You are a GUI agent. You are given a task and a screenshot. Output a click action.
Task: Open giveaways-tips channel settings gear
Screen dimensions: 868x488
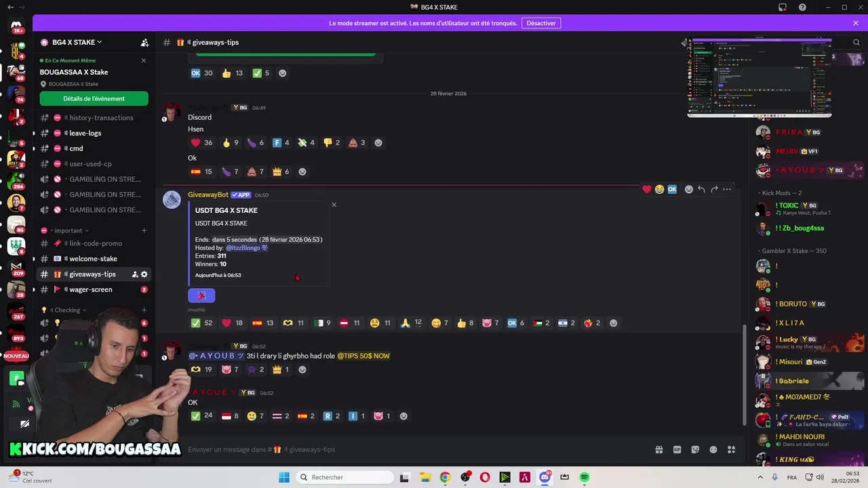click(144, 274)
